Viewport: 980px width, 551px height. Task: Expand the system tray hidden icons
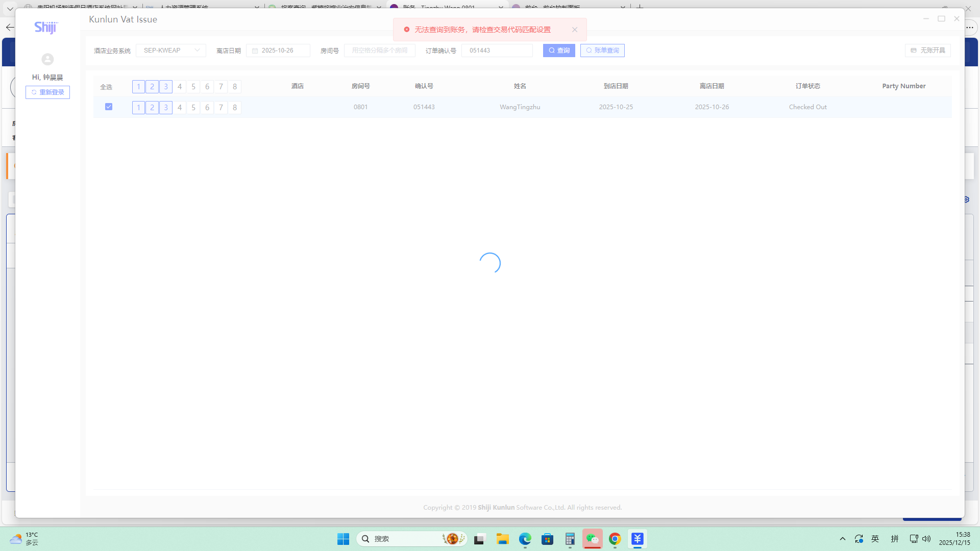tap(843, 539)
